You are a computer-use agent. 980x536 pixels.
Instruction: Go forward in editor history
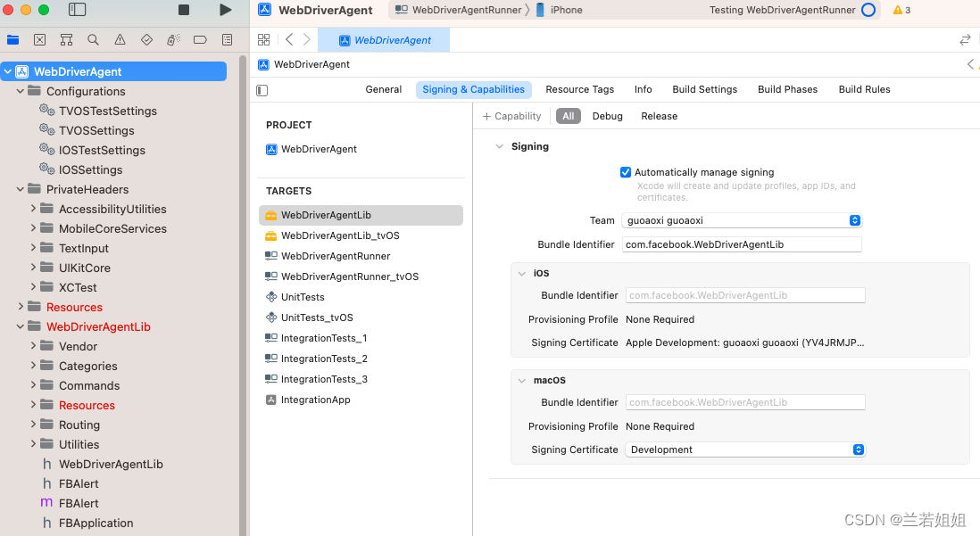307,40
